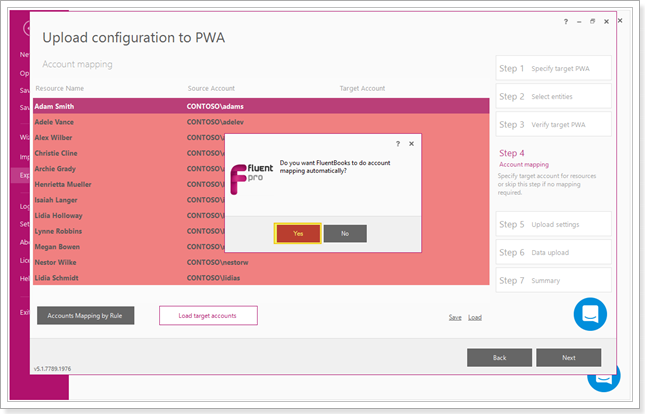645x414 pixels.
Task: Click the CONTOSO\adams source account cell
Action: 215,106
